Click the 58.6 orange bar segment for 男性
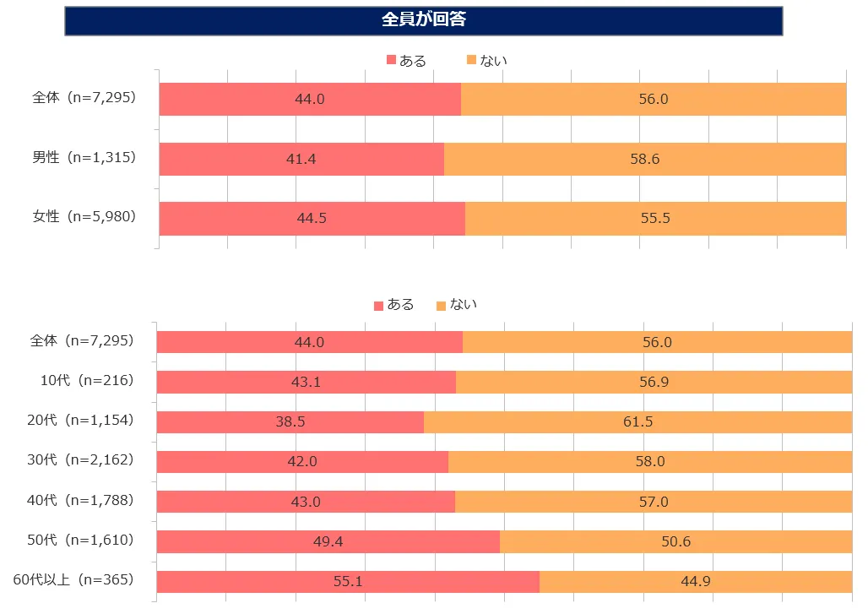 [644, 159]
